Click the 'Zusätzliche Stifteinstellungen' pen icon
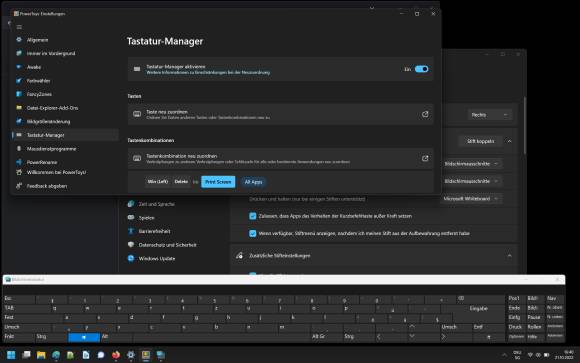The width and height of the screenshot is (580, 363). click(x=239, y=256)
